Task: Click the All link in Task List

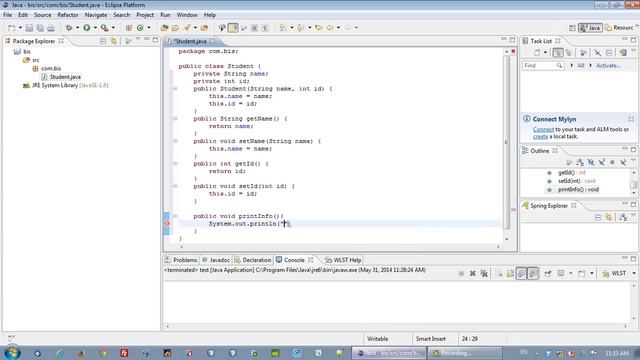Action: click(580, 65)
